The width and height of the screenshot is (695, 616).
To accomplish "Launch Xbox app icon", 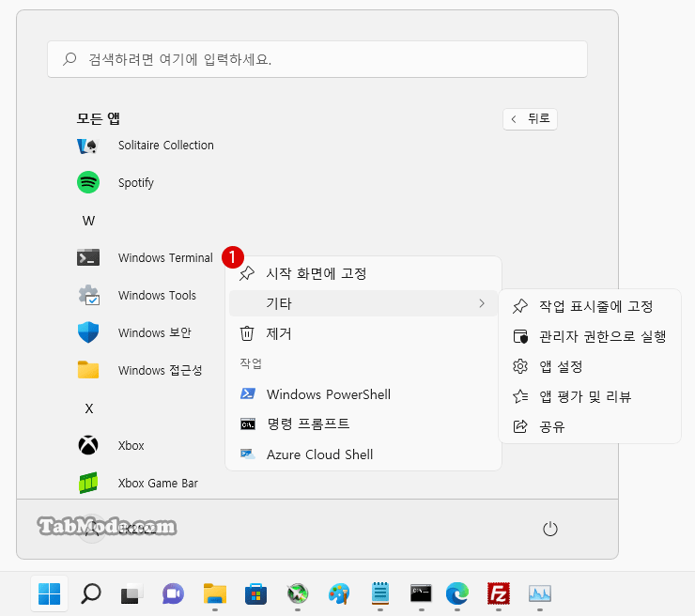I will (88, 445).
